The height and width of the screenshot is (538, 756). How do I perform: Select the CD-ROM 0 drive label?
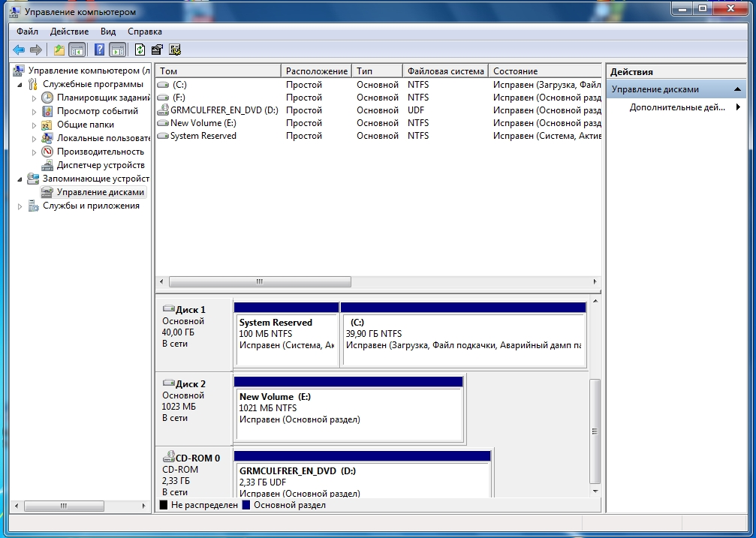197,458
